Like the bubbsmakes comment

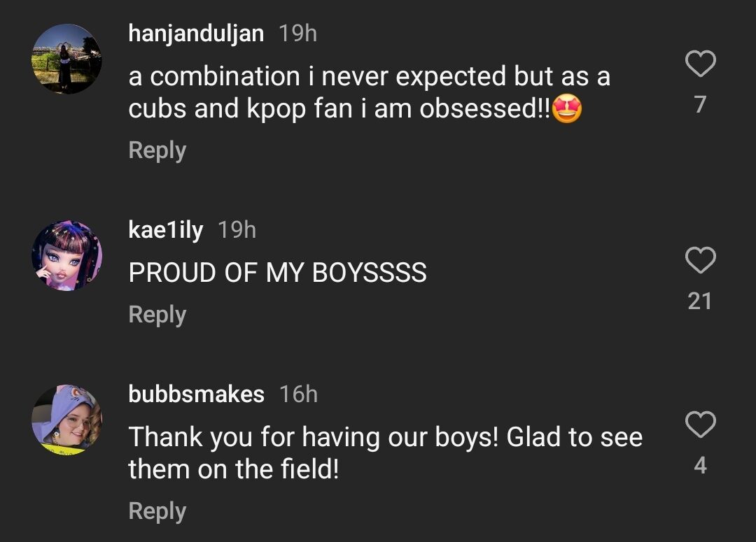pos(699,425)
